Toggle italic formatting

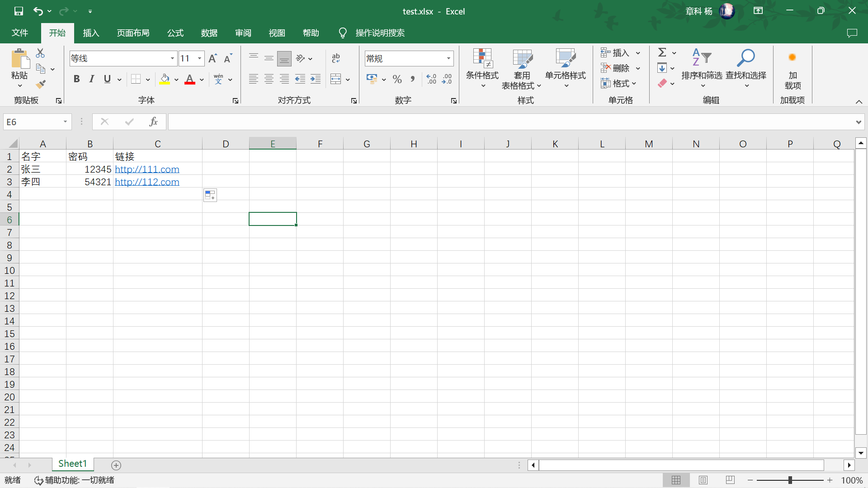92,79
